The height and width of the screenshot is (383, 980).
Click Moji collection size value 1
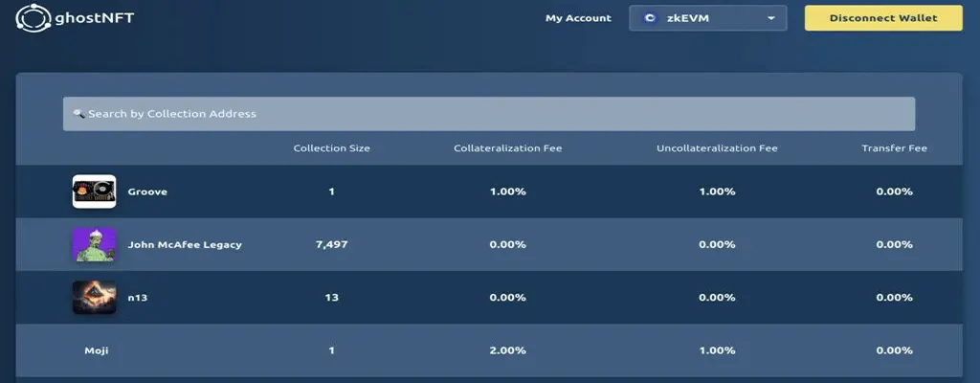pyautogui.click(x=332, y=351)
